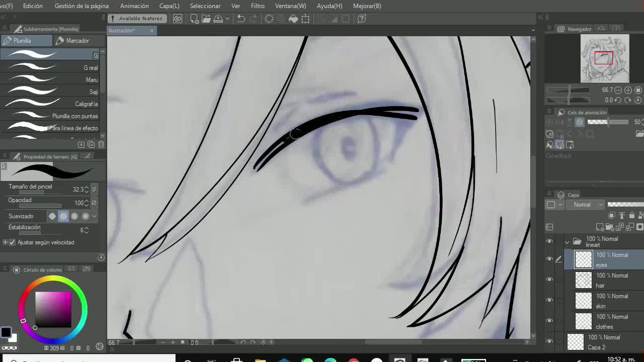The height and width of the screenshot is (362, 644).
Task: Save the document with the toolbar icon
Action: point(218,19)
